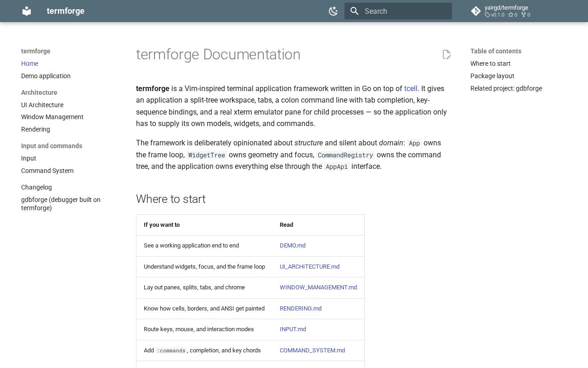Open the Window Management page

[52, 117]
